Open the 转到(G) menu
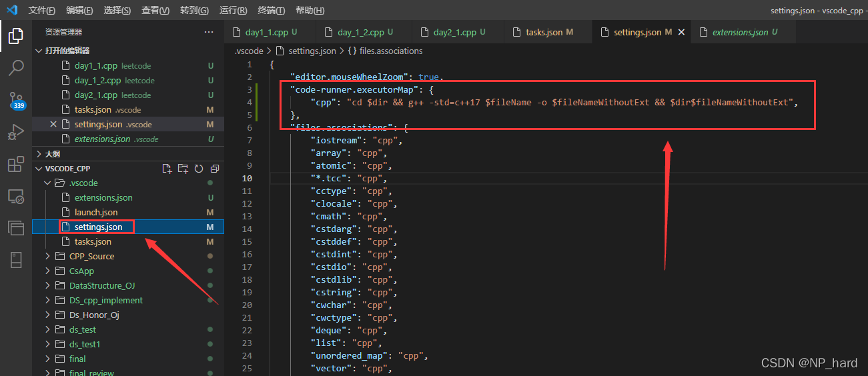Screen dimensions: 868x376 [x=194, y=11]
